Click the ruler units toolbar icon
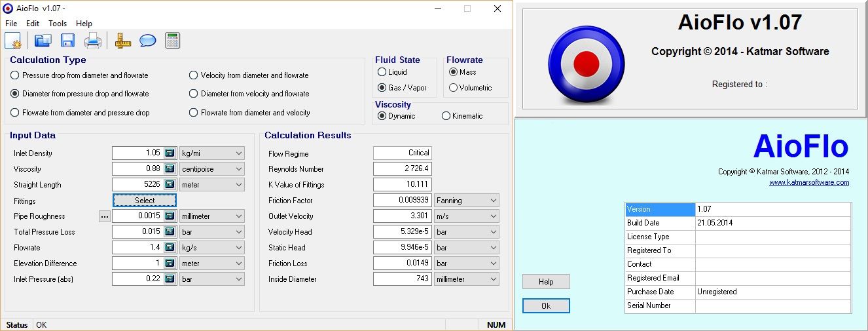868x331 pixels. [x=123, y=41]
